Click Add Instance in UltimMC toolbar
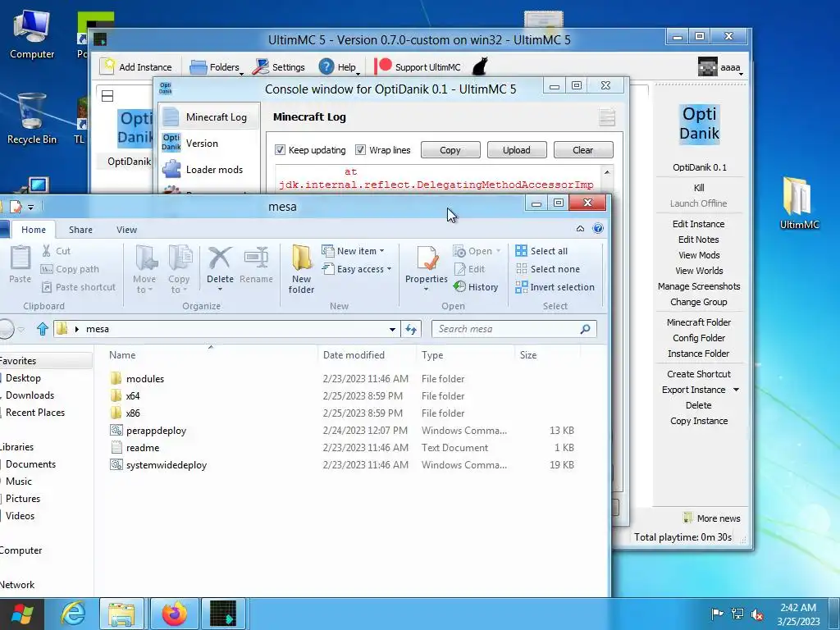Viewport: 840px width, 630px height. pyautogui.click(x=136, y=67)
